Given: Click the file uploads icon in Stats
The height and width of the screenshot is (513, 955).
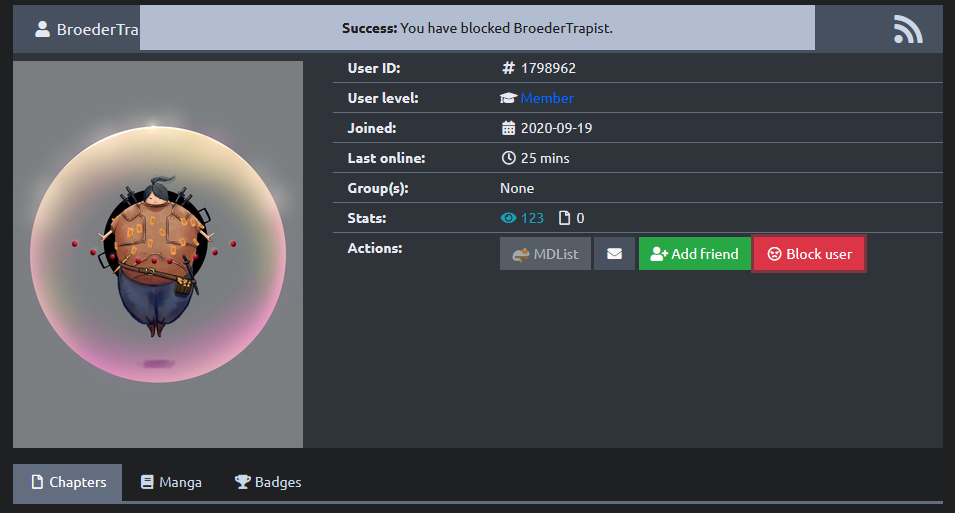Looking at the screenshot, I should pos(564,218).
